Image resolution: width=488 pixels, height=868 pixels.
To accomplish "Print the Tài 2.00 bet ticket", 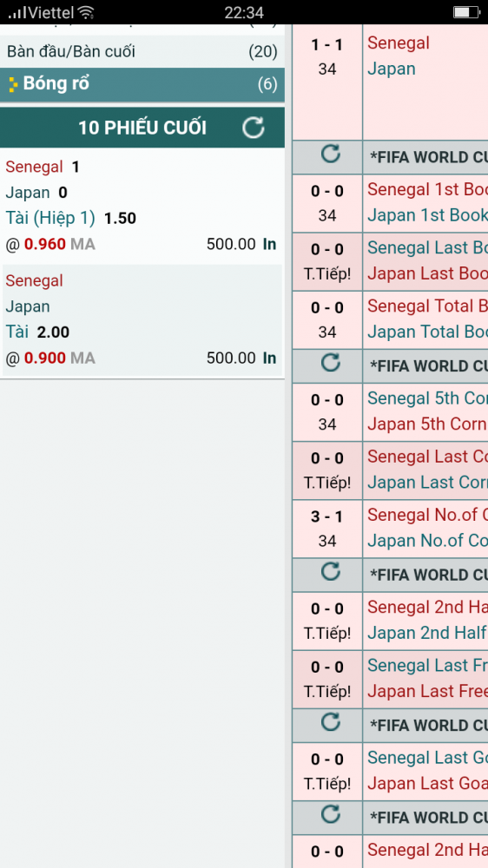I will pyautogui.click(x=269, y=358).
